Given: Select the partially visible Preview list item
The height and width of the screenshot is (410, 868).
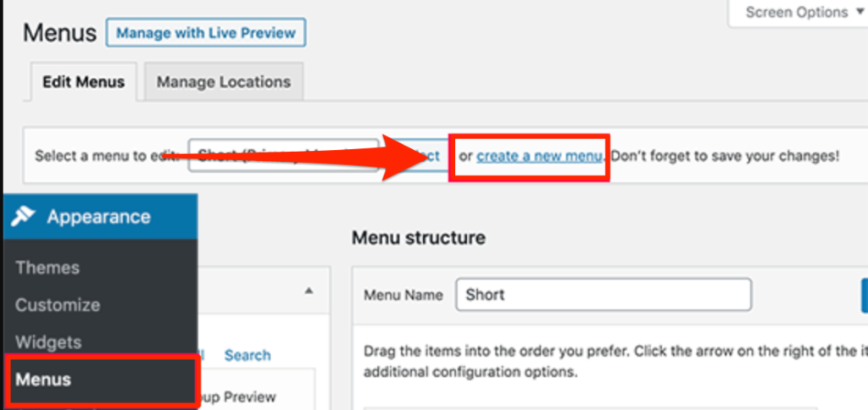Looking at the screenshot, I should point(236,397).
